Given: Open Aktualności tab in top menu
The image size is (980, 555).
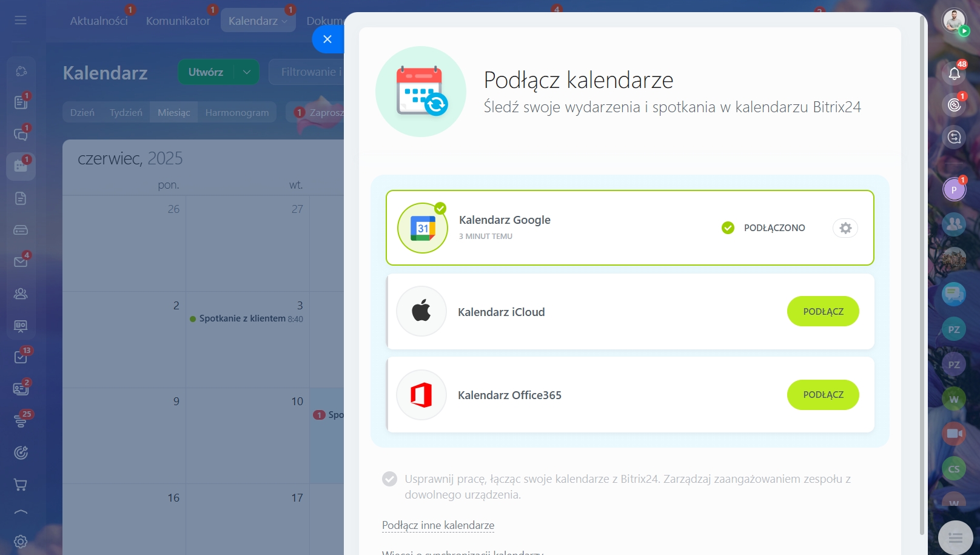Looking at the screenshot, I should coord(99,21).
